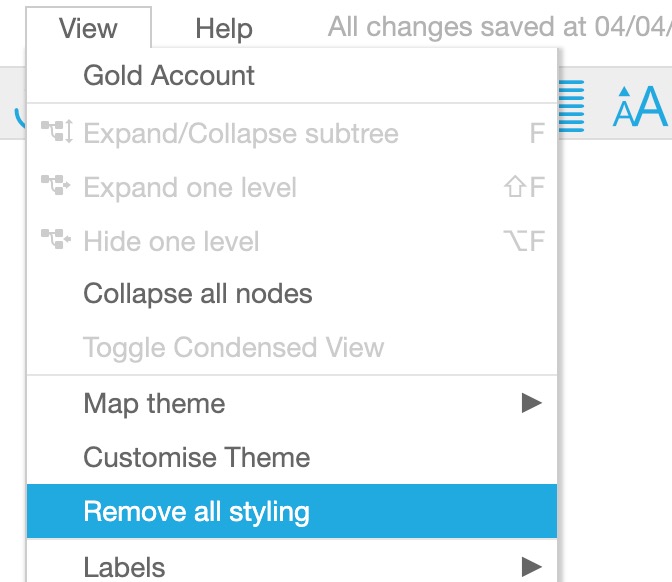Click the All changes saved status text
This screenshot has width=672, height=582.
point(500,27)
